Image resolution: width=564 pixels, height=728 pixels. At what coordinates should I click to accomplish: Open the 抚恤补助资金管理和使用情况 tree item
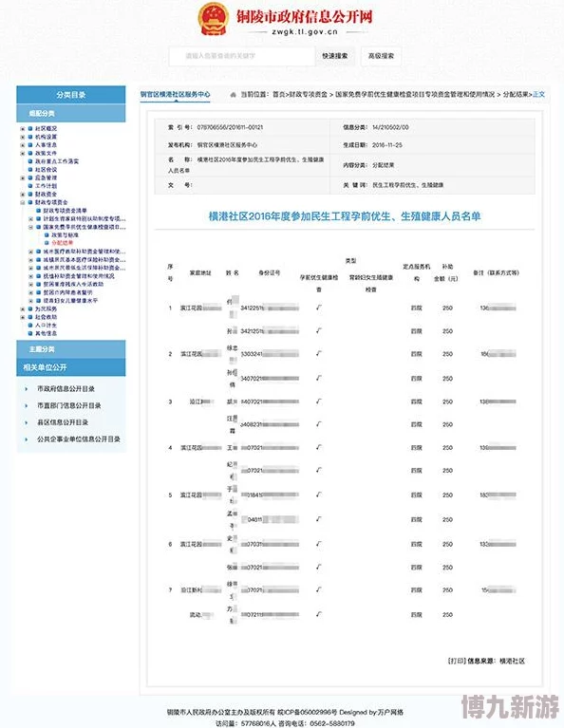coord(79,276)
